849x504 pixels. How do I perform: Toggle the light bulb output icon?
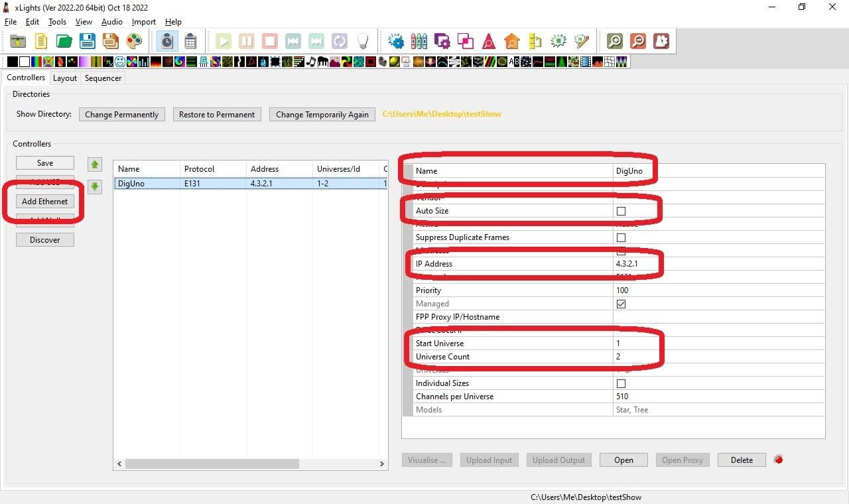tap(363, 41)
